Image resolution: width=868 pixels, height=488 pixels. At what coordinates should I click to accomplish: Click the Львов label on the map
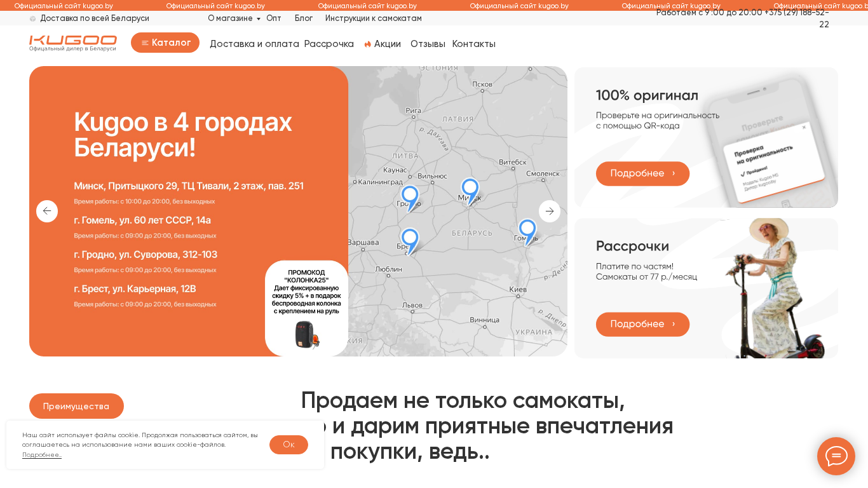(x=412, y=305)
